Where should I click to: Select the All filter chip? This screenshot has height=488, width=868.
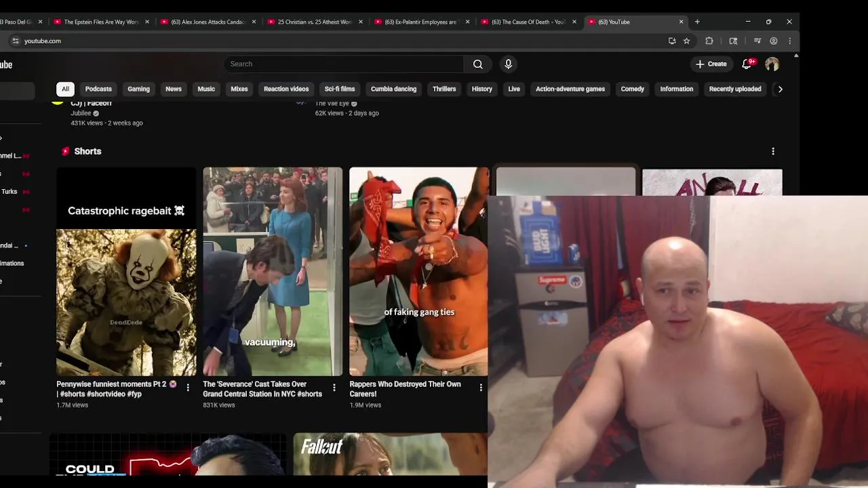tap(65, 89)
